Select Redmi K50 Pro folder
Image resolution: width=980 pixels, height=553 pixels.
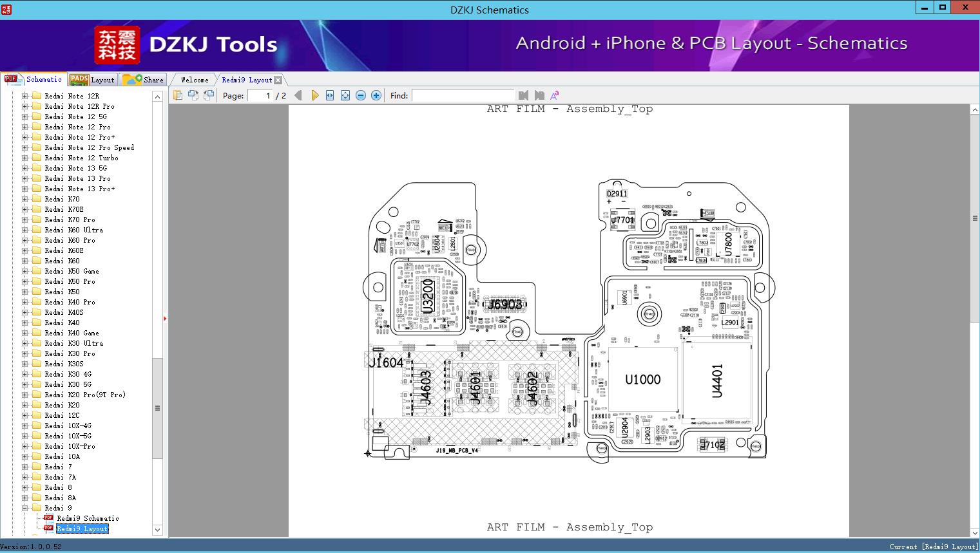coord(70,281)
